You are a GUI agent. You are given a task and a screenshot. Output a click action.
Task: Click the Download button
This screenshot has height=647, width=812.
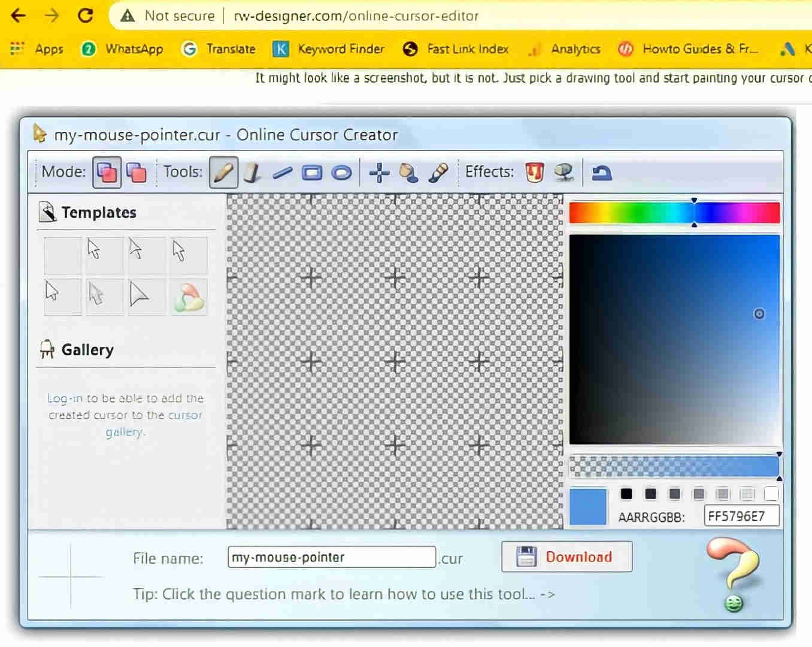566,557
